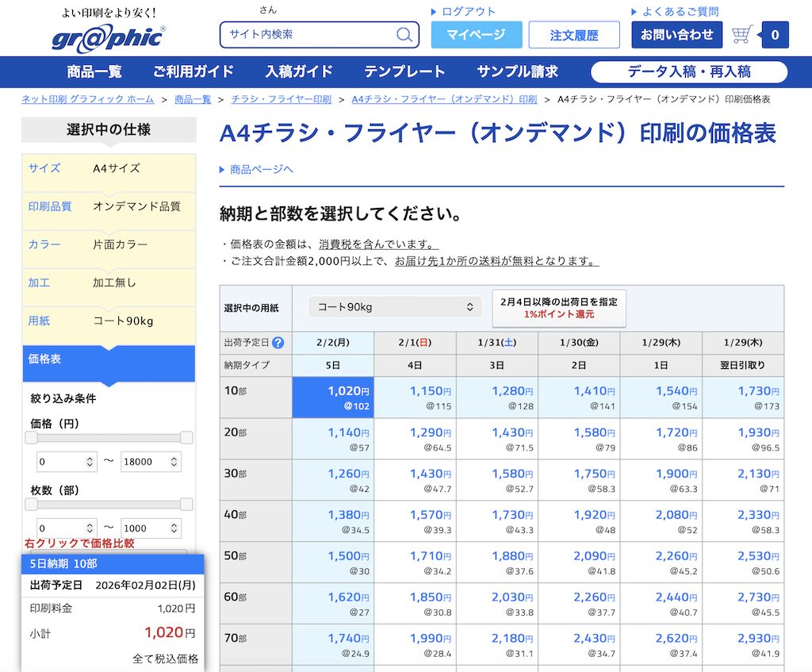The height and width of the screenshot is (672, 812).
Task: Open the 商品一覧 navigation menu
Action: coord(94,72)
